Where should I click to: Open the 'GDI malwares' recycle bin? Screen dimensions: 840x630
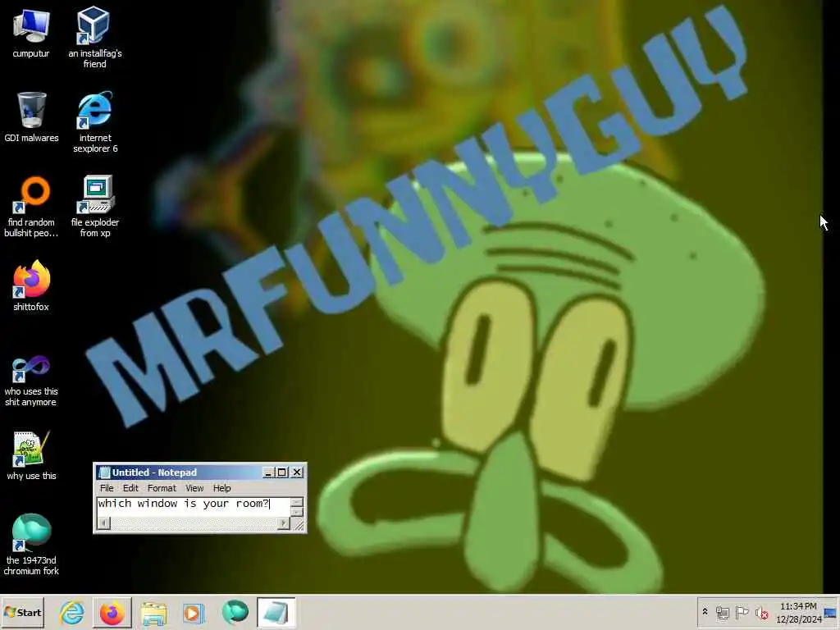point(31,117)
